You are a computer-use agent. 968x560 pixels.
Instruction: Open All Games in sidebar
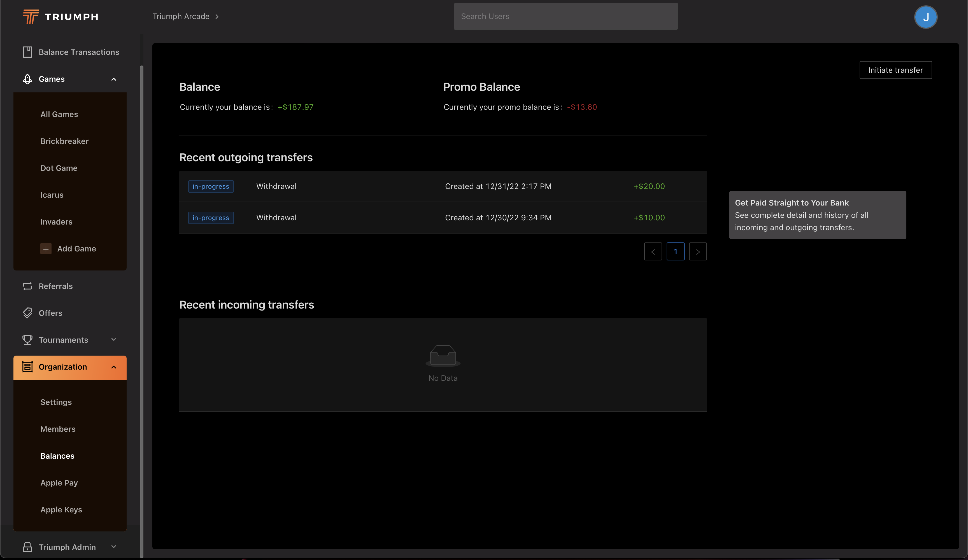point(59,115)
